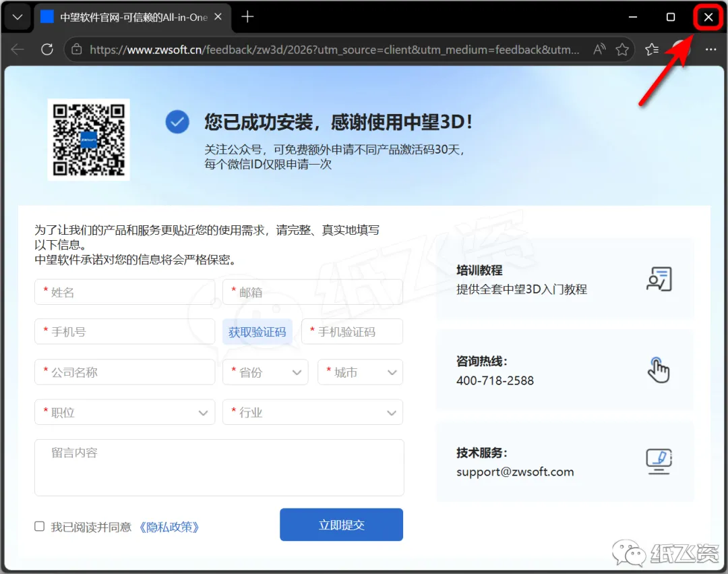Click the 技术服务 monitor icon

659,461
